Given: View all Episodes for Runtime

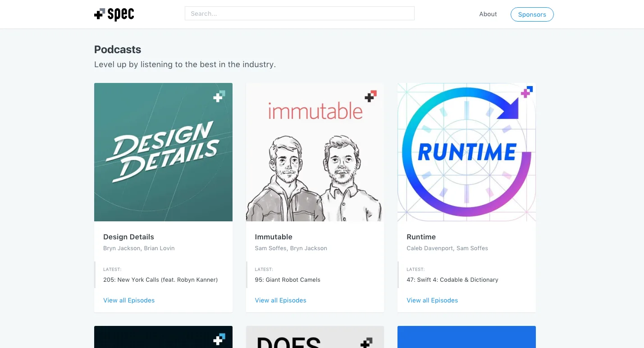Looking at the screenshot, I should [x=432, y=300].
